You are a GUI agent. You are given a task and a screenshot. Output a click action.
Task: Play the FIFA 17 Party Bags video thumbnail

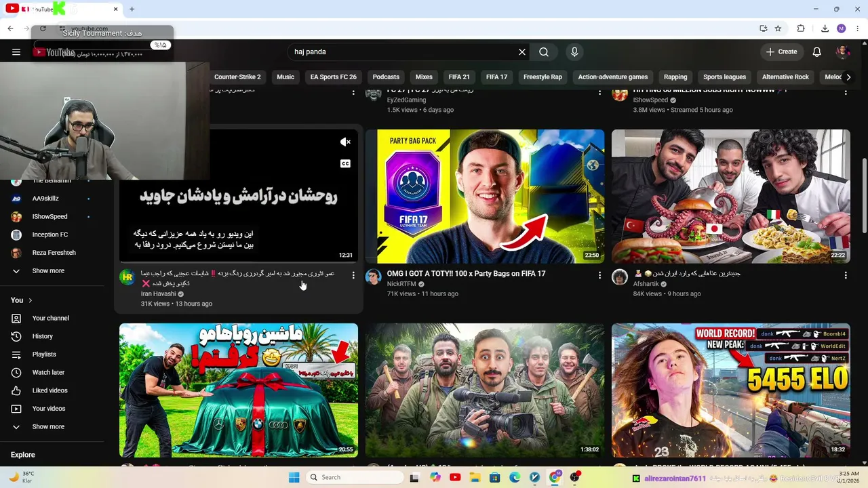coord(485,197)
